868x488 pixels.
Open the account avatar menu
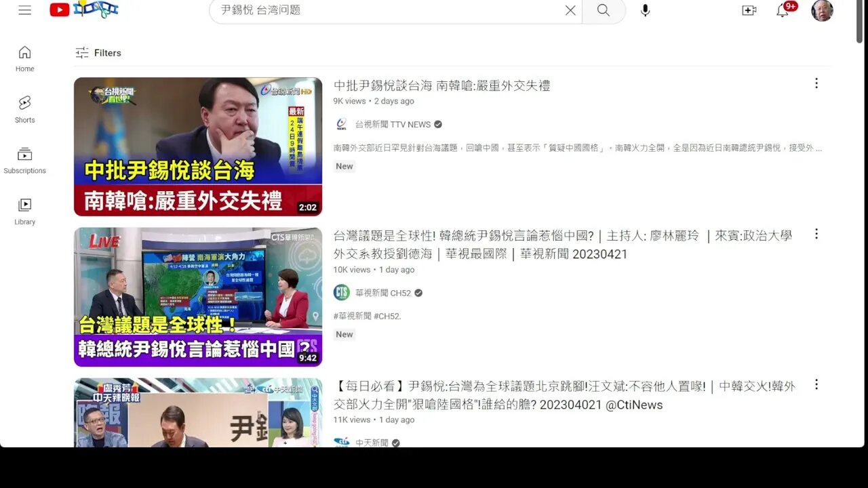pyautogui.click(x=822, y=10)
